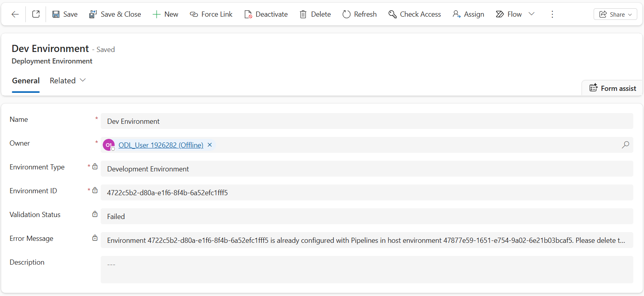Screen dimensions: 644x296
Task: Click the Environment ID label
Action: [x=33, y=191]
